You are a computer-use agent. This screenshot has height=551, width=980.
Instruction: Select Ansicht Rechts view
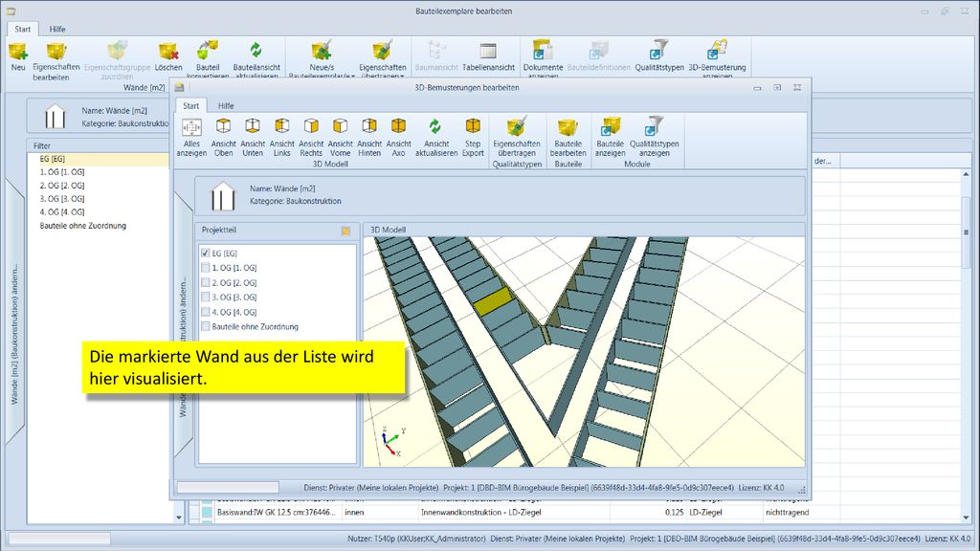[x=311, y=138]
